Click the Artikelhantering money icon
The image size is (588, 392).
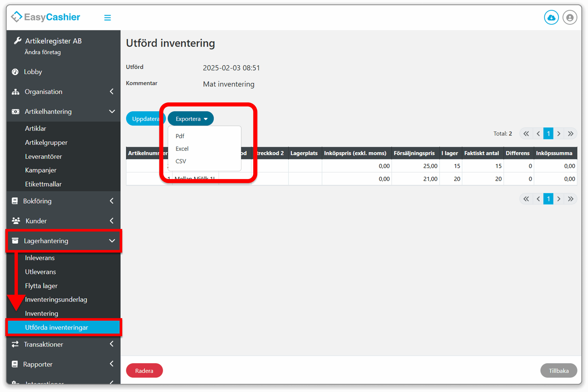tap(16, 112)
